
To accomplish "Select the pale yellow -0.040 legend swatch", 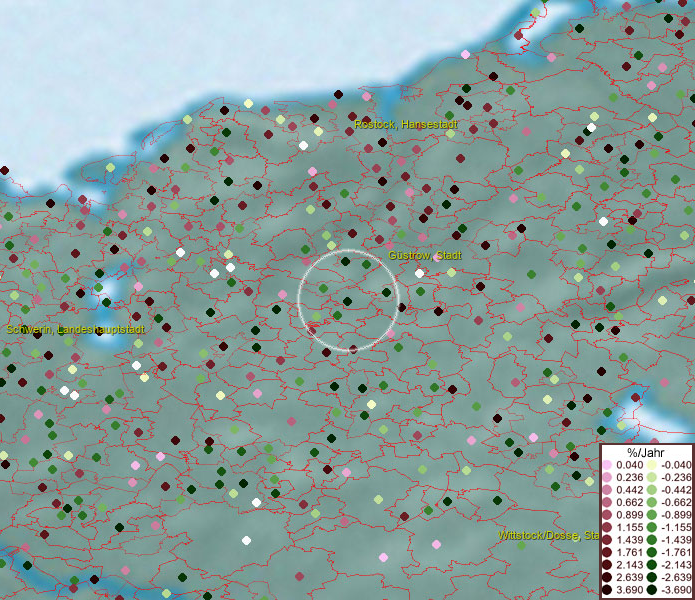I will [x=652, y=465].
